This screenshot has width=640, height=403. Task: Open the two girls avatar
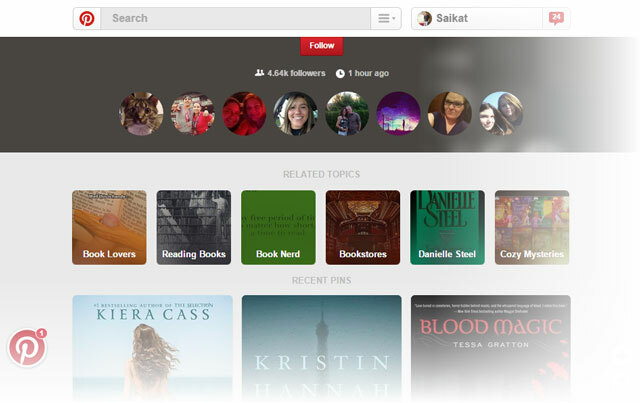pos(501,114)
